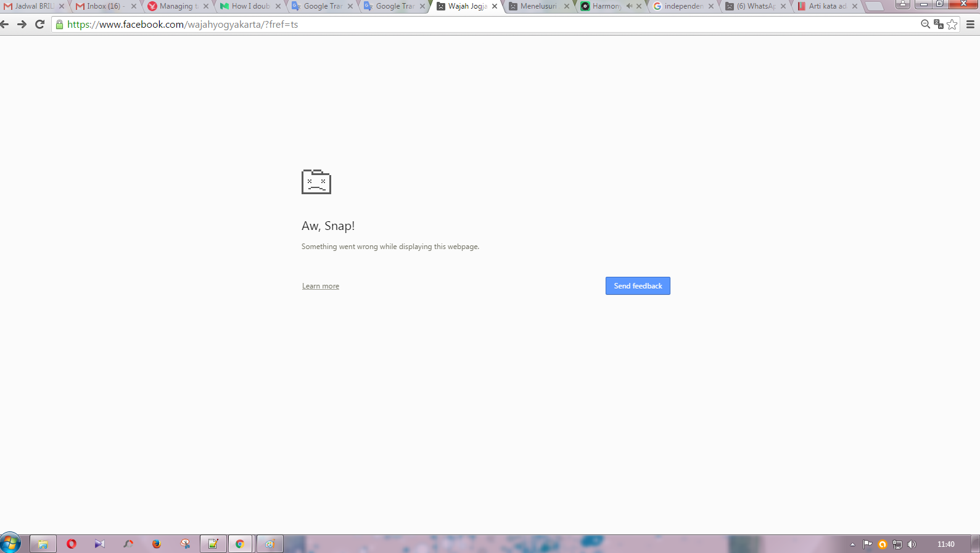Open Windows Explorer from the taskbar
980x553 pixels.
click(43, 544)
